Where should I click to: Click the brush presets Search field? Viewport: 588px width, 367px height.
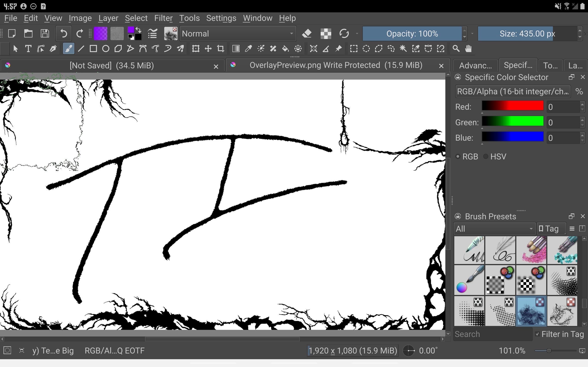492,334
